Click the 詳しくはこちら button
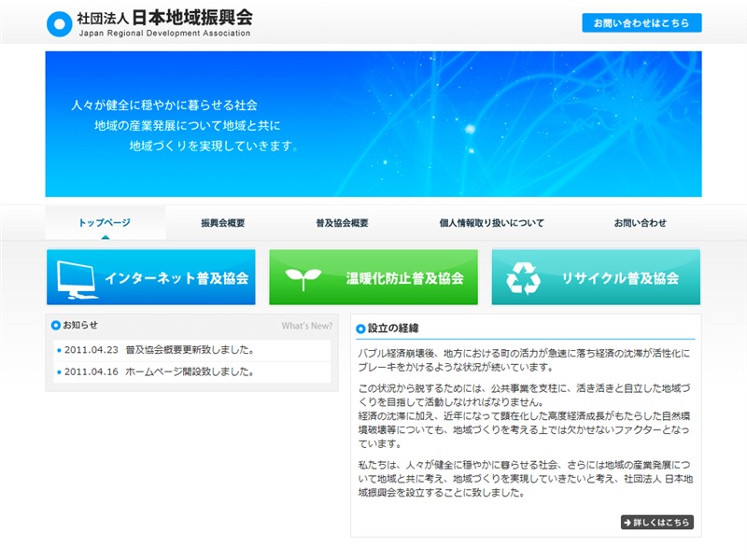Image resolution: width=747 pixels, height=560 pixels. [657, 523]
